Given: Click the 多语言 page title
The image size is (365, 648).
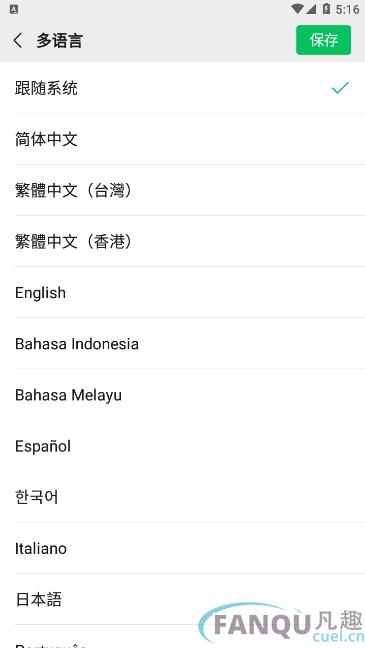Looking at the screenshot, I should pos(60,40).
